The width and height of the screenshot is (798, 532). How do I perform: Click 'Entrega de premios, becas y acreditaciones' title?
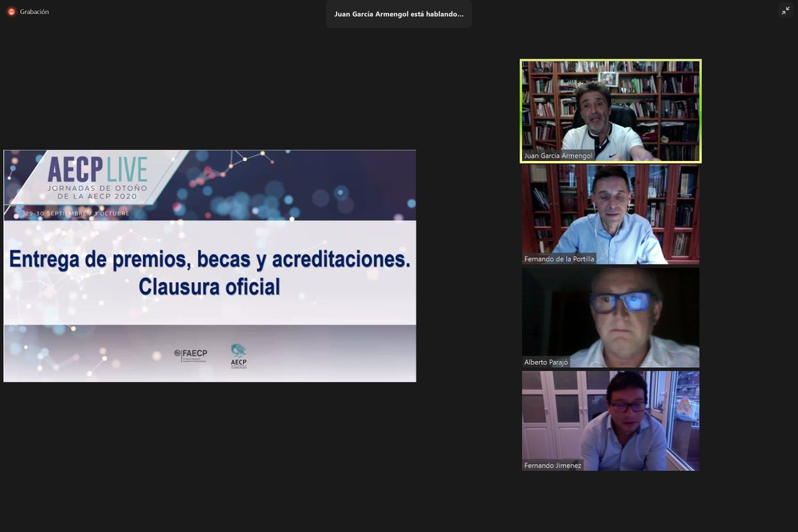point(209,260)
